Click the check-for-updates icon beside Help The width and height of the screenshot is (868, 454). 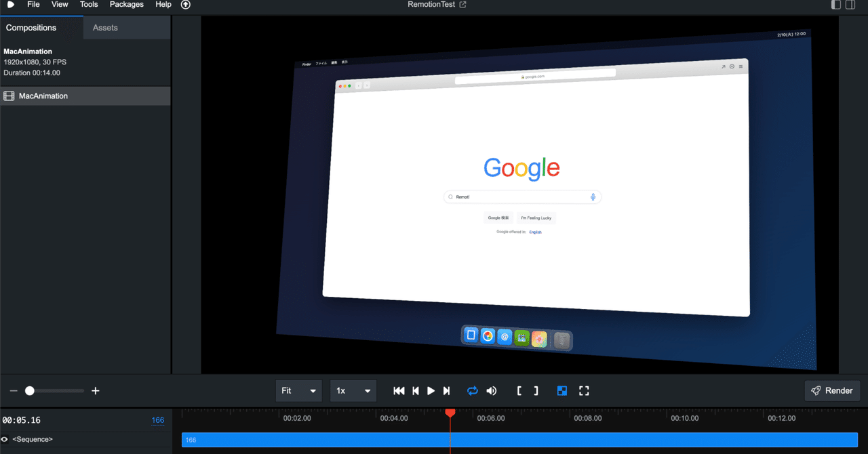coord(185,4)
